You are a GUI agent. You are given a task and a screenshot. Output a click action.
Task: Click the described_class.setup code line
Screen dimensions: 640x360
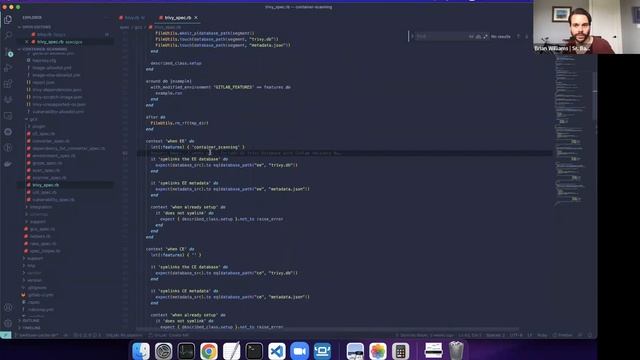pyautogui.click(x=176, y=63)
